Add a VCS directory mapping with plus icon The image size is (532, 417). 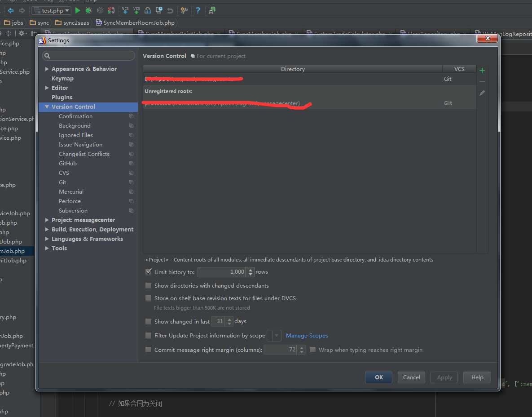tap(482, 71)
